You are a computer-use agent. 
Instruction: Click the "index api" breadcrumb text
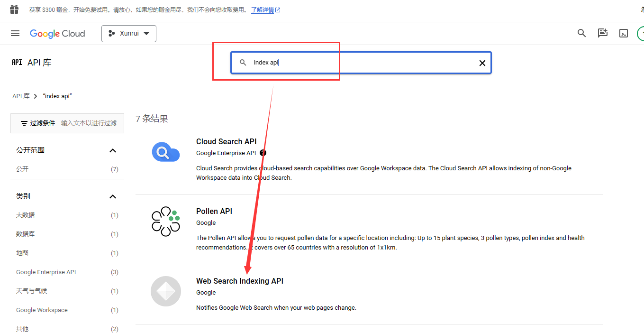coord(57,96)
